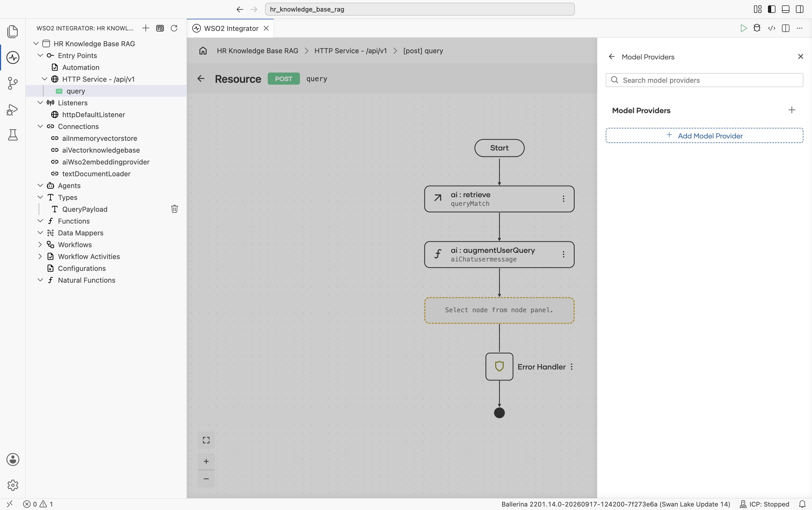Open the Manage gear icon
The width and height of the screenshot is (812, 510).
[12, 485]
